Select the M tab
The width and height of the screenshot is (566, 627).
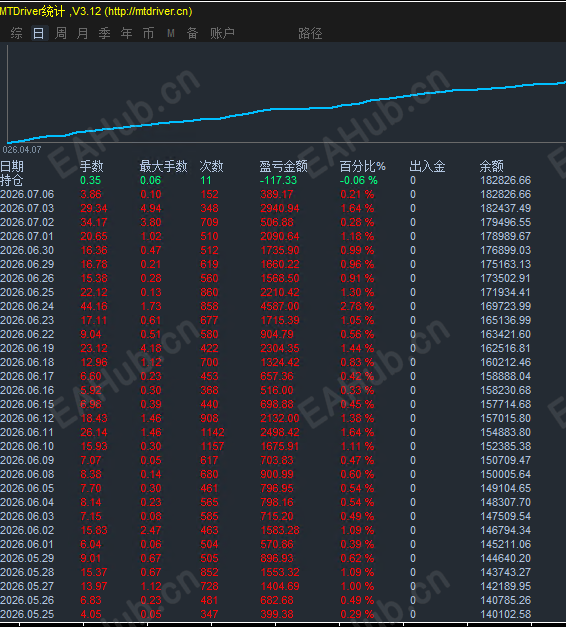tap(171, 33)
